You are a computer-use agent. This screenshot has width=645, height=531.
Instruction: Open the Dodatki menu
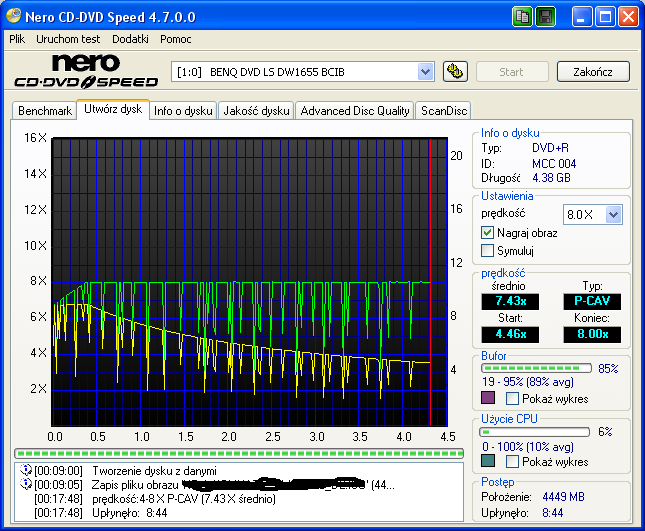(130, 39)
